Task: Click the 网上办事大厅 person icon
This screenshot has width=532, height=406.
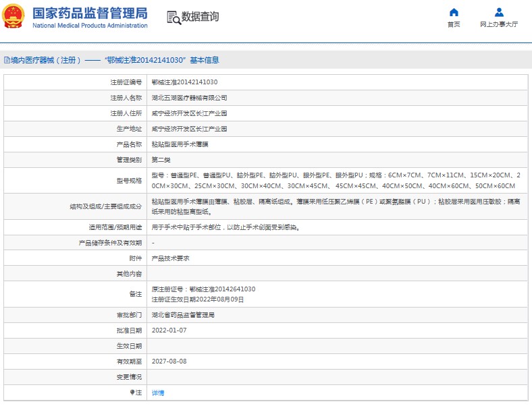Action: 499,12
